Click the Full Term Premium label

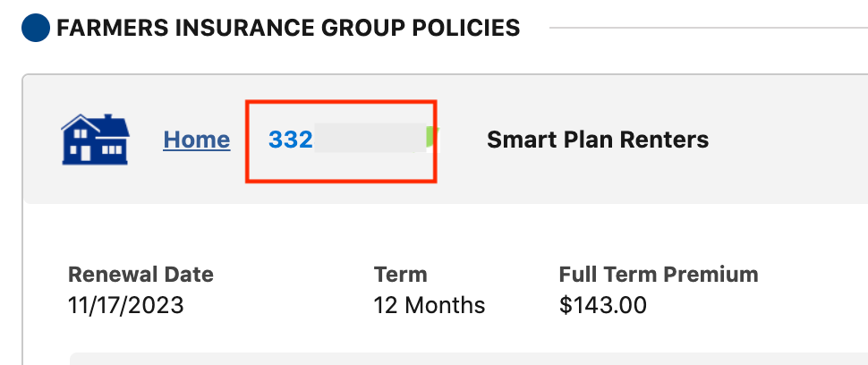tap(658, 274)
